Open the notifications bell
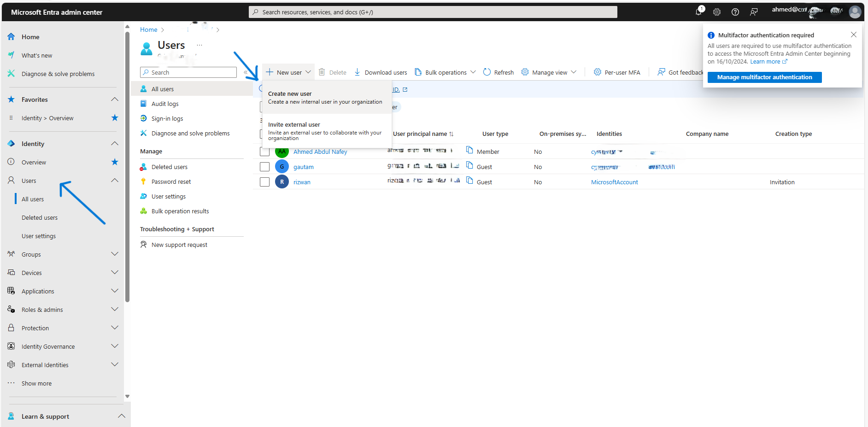 (698, 12)
